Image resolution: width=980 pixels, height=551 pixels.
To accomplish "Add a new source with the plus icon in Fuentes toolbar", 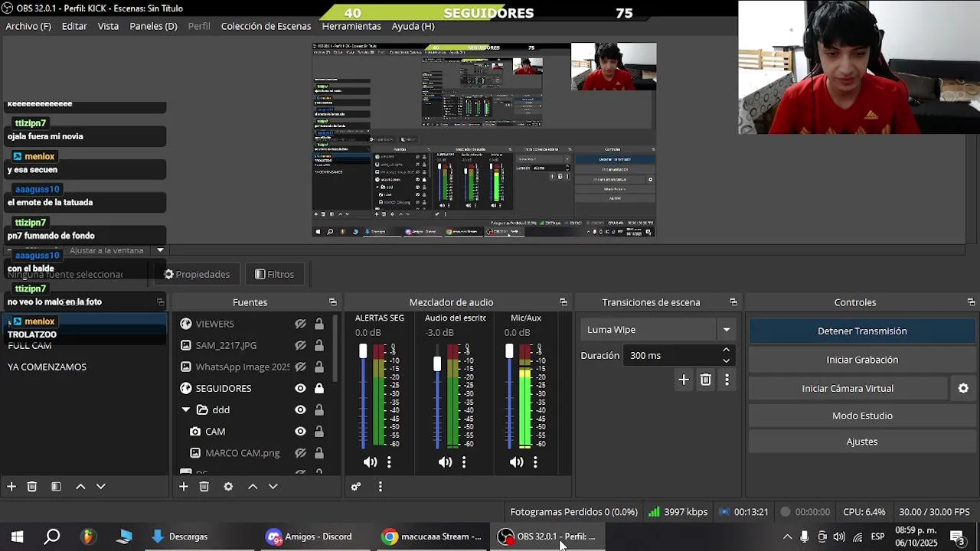I will click(x=184, y=487).
